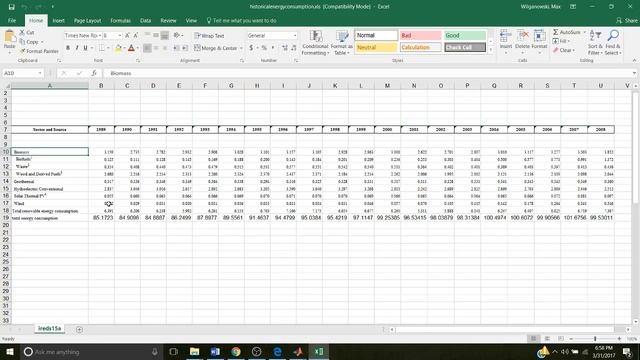
Task: Click the Increase Indent icon
Action: tap(185, 48)
